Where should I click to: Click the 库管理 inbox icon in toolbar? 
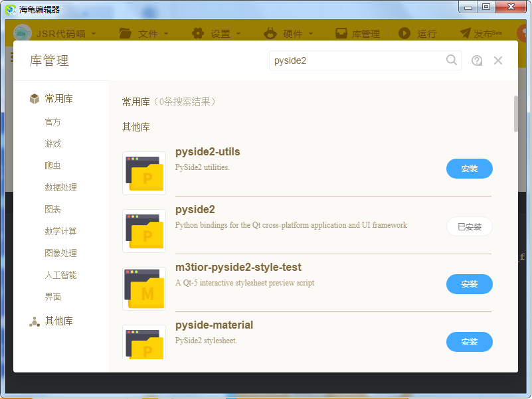click(341, 33)
